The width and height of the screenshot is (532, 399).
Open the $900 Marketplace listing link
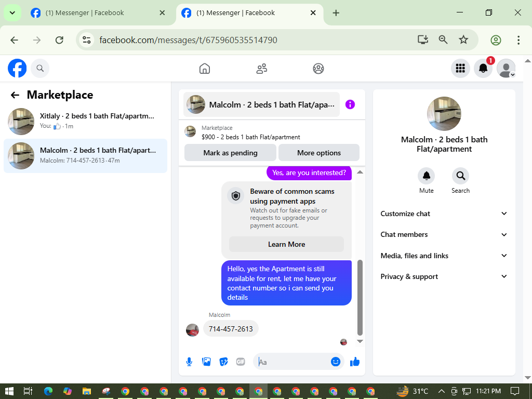[x=251, y=137]
